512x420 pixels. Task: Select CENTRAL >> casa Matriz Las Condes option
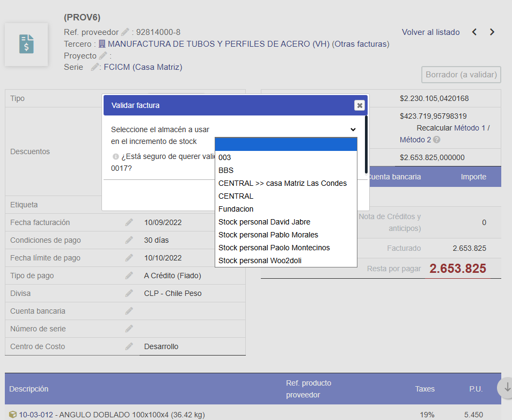pos(282,183)
